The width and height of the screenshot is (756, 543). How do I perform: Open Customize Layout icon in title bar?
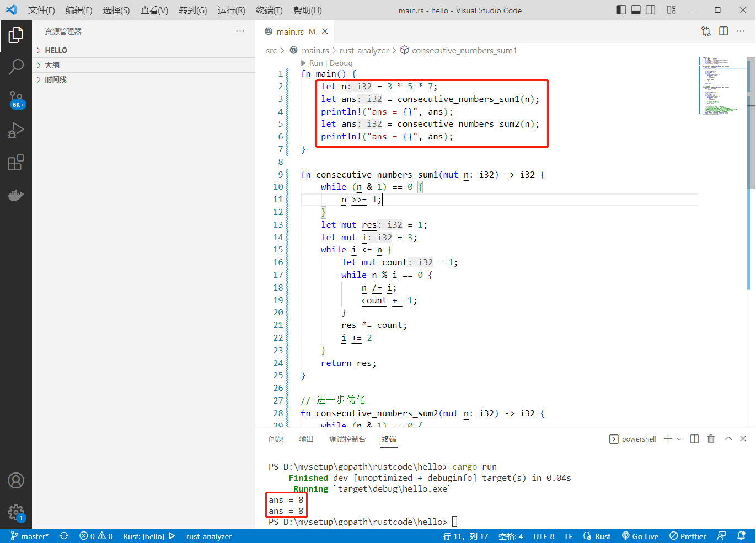671,10
